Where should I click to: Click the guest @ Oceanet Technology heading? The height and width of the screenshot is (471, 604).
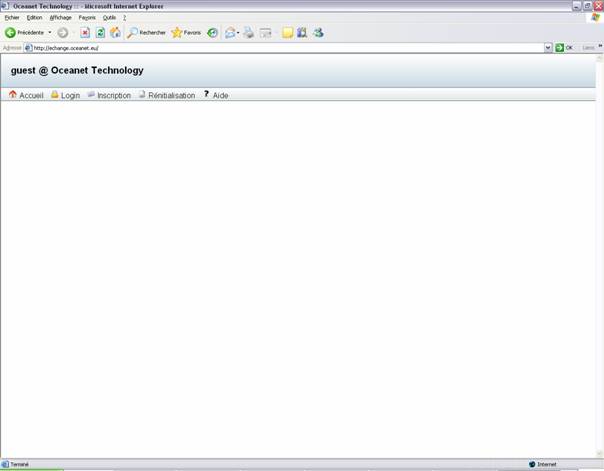77,70
